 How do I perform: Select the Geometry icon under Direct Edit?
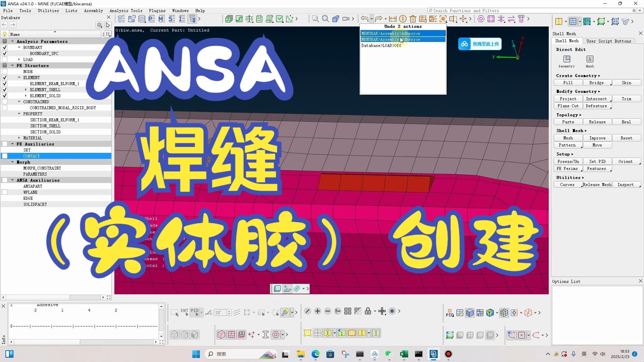[x=567, y=59]
